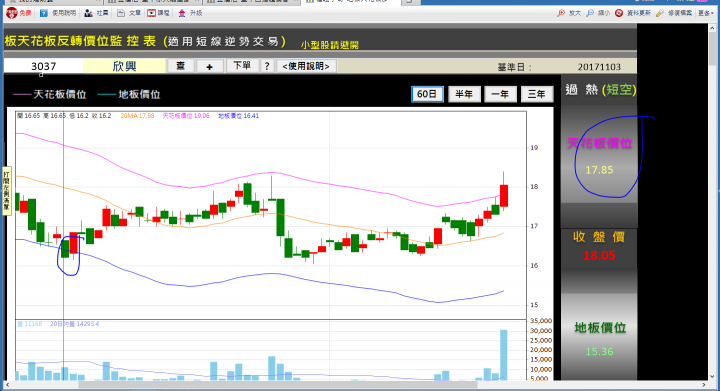
Task: Open the 社團 community icon
Action: tap(89, 13)
